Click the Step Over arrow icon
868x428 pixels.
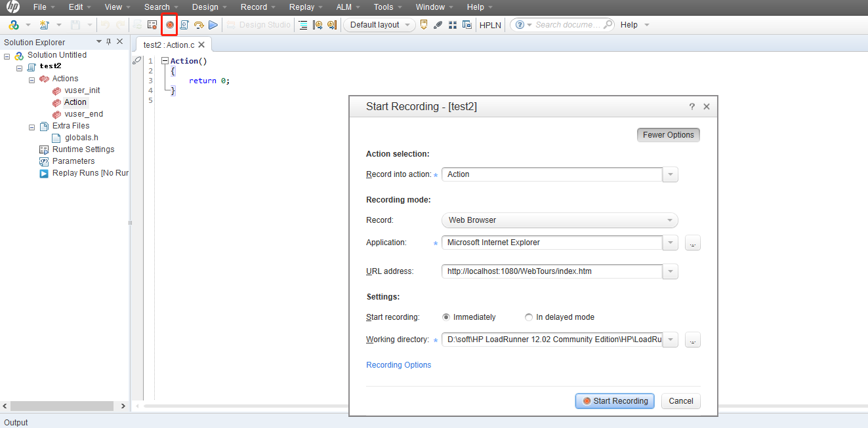199,25
